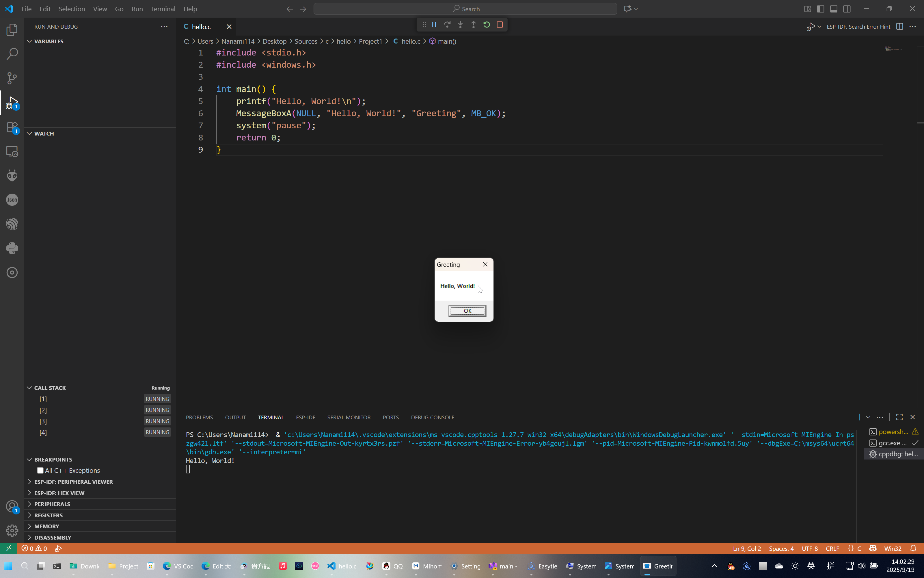Screen dimensions: 924x578
Task: Open the Accounts icon in the activity bar
Action: coord(12,507)
